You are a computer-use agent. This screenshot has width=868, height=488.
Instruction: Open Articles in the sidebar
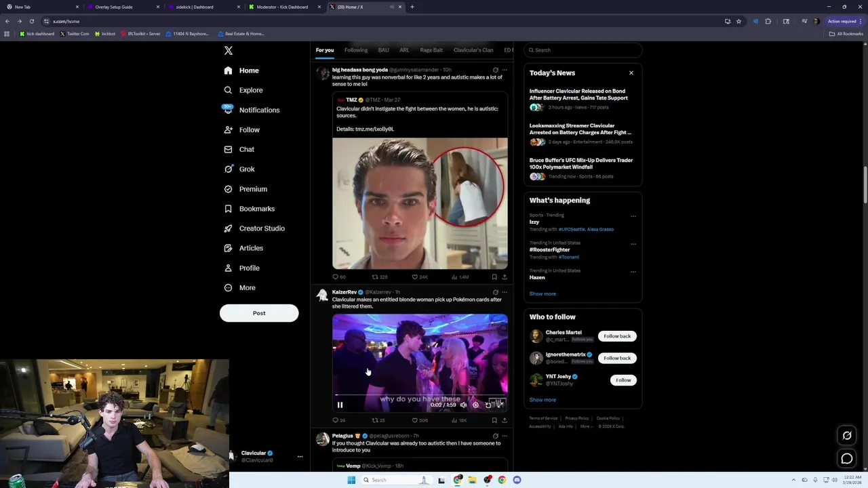point(243,248)
